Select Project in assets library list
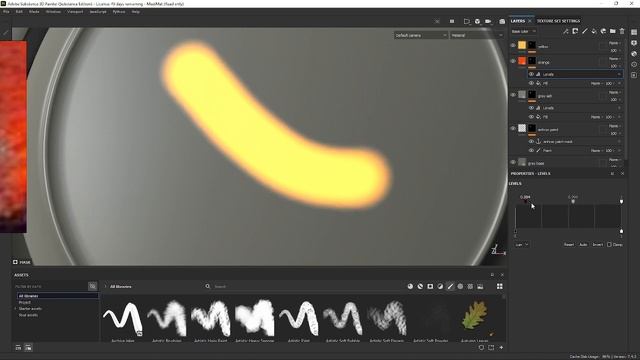Image resolution: width=640 pixels, height=360 pixels. click(x=24, y=302)
